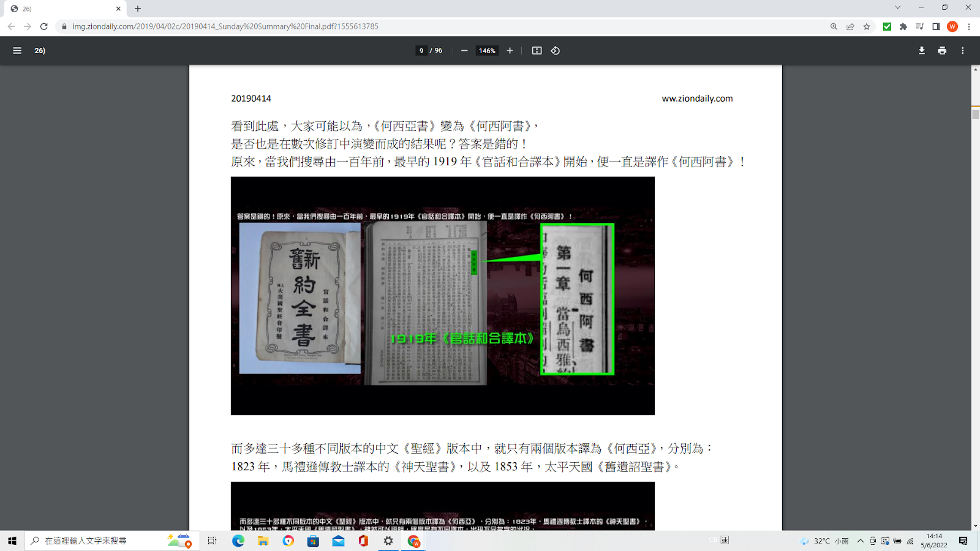980x551 pixels.
Task: Toggle browser side panel
Action: (936, 26)
